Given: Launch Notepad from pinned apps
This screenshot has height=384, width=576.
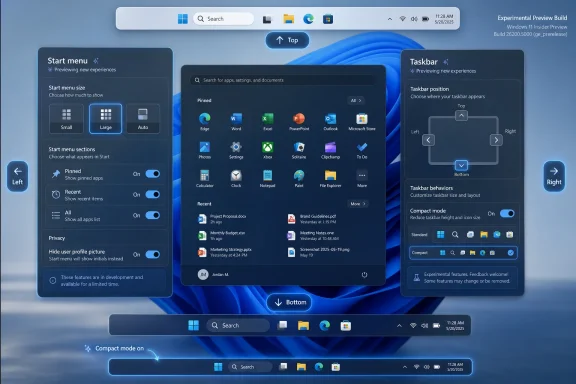Looking at the screenshot, I should [x=267, y=179].
